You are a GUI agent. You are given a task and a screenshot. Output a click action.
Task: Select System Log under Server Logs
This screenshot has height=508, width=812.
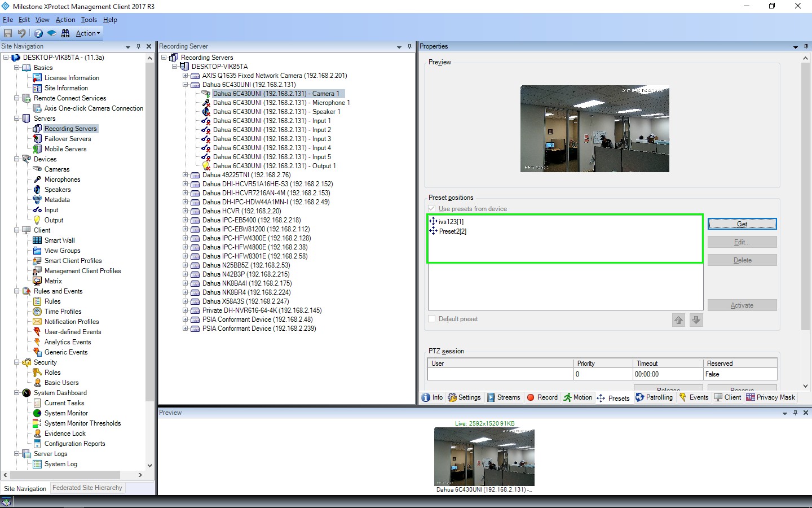pyautogui.click(x=61, y=464)
